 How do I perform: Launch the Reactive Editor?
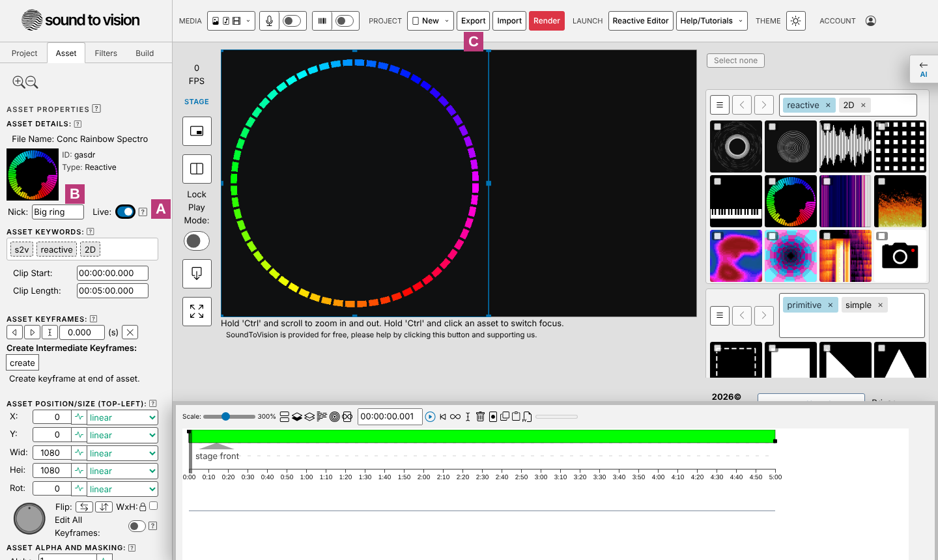[641, 21]
